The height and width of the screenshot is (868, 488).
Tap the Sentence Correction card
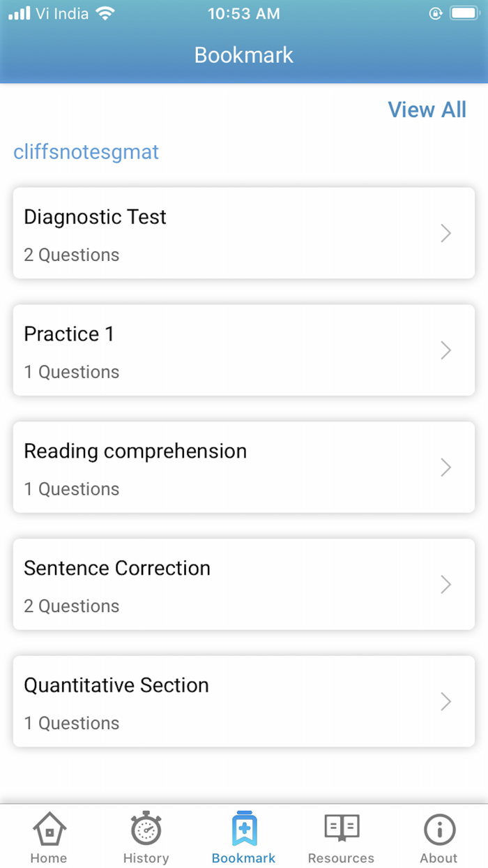(x=244, y=585)
